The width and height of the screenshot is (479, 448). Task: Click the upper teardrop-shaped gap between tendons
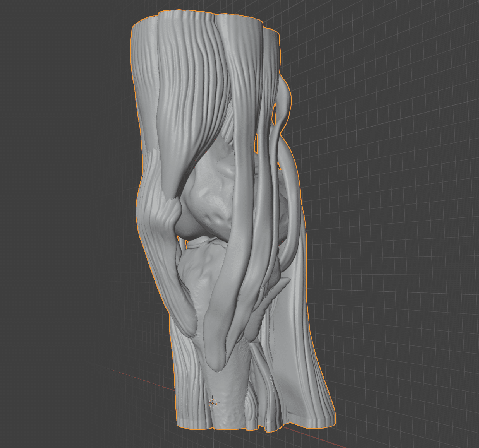(275, 114)
